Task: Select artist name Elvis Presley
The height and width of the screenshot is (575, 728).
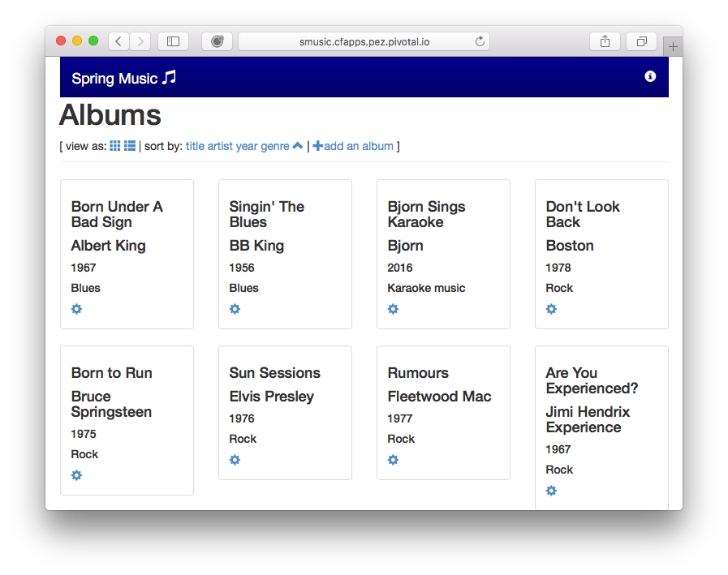Action: pos(272,397)
